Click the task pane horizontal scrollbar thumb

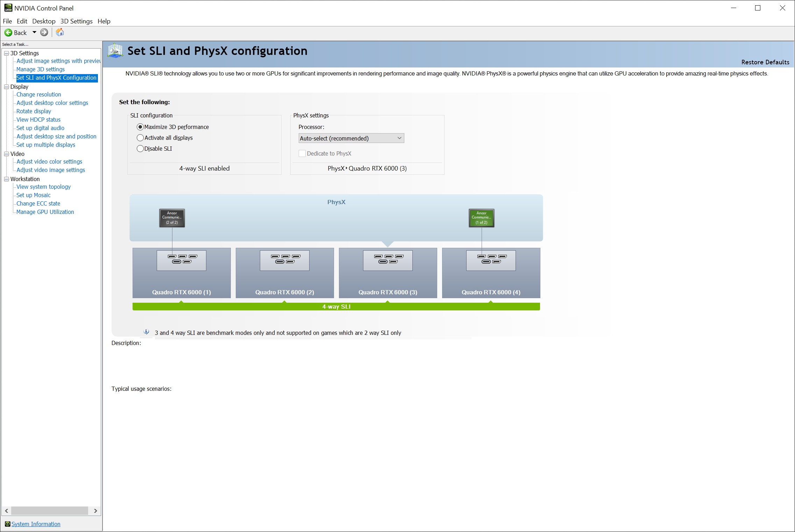(x=49, y=511)
